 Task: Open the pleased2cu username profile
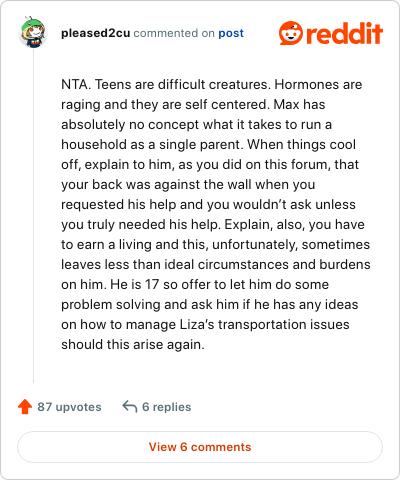point(96,33)
